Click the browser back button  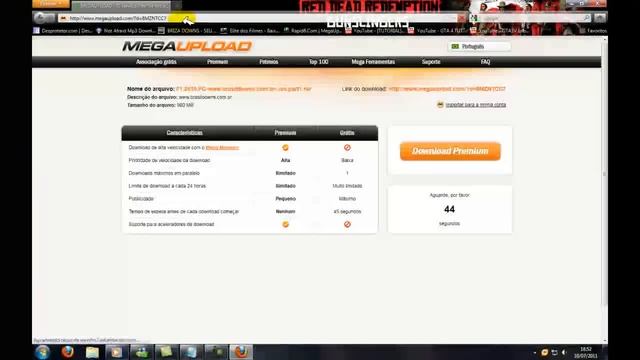point(40,18)
